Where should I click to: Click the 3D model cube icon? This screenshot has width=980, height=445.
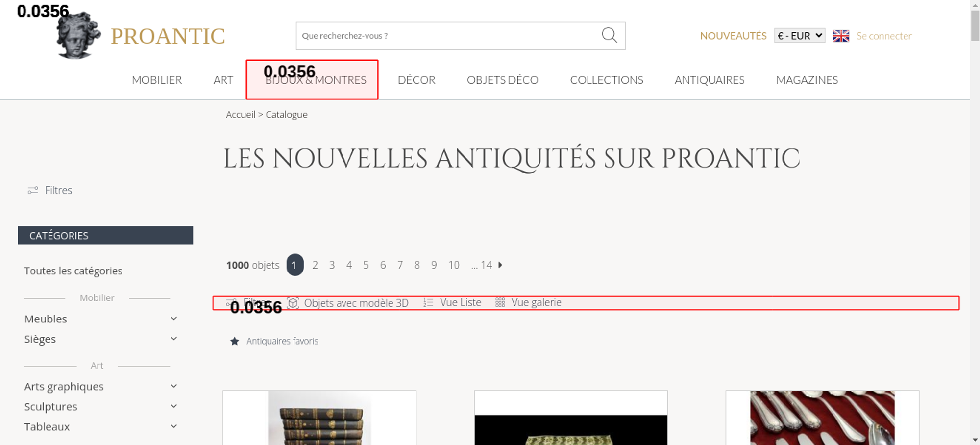[293, 303]
